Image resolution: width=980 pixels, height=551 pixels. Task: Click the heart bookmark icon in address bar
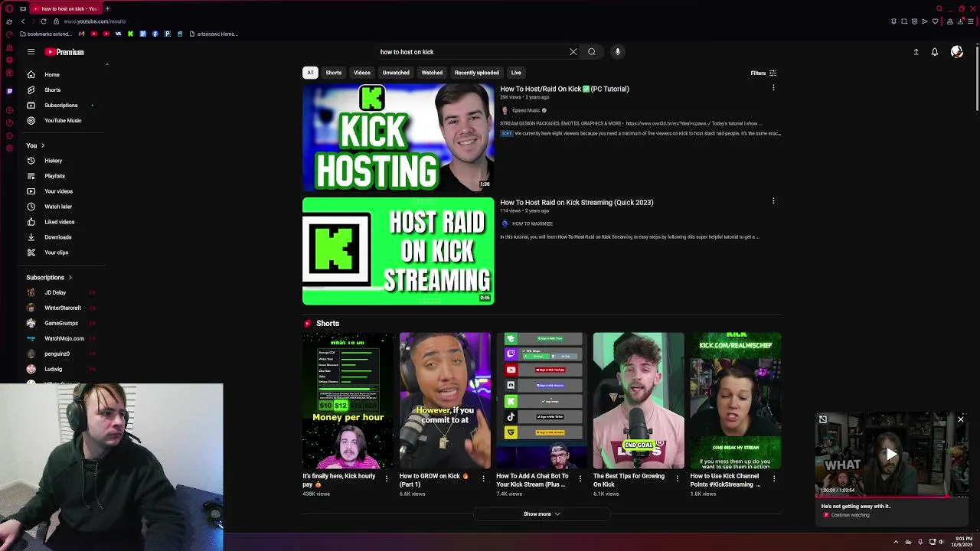pos(935,21)
